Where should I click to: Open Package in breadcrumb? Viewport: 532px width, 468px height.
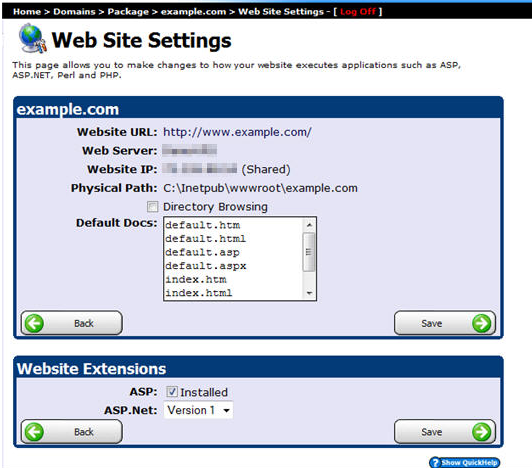[128, 12]
